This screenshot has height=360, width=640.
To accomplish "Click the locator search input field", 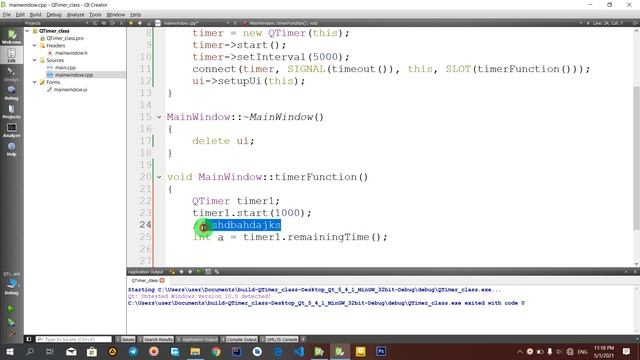I will coord(73,339).
